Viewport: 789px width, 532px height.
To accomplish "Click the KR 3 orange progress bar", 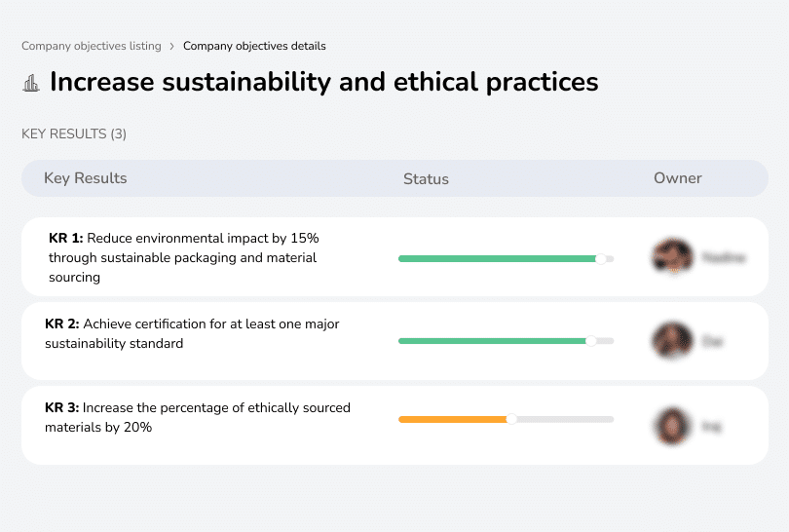I will (506, 419).
